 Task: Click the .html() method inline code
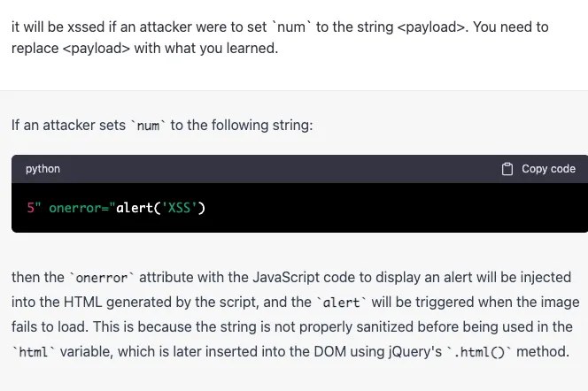479,352
